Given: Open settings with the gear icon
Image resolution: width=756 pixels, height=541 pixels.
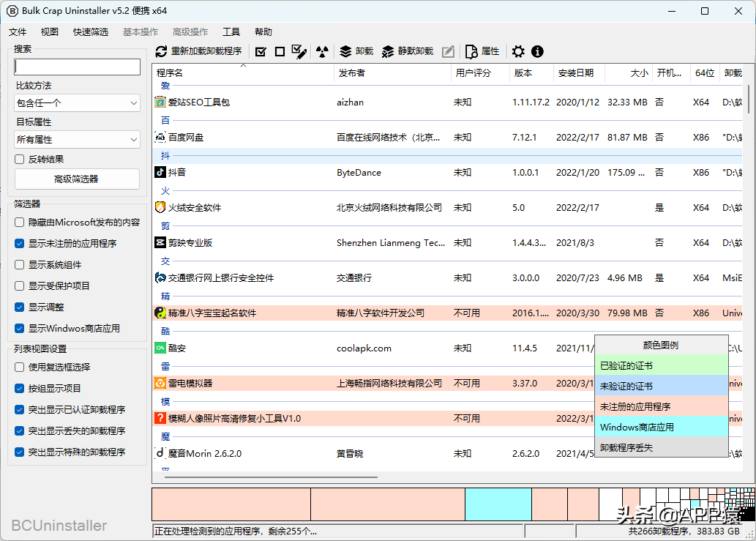Looking at the screenshot, I should (x=518, y=51).
